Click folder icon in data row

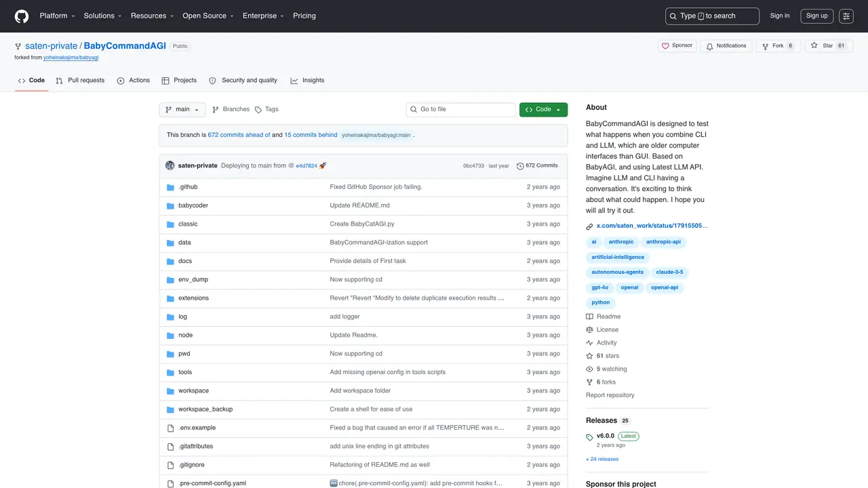tap(171, 243)
